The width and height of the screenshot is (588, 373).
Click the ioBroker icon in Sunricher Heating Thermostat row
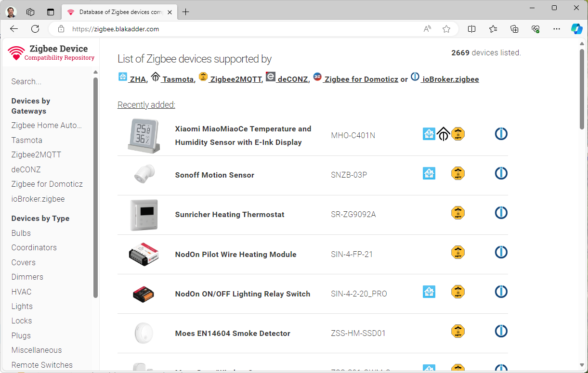pyautogui.click(x=501, y=213)
